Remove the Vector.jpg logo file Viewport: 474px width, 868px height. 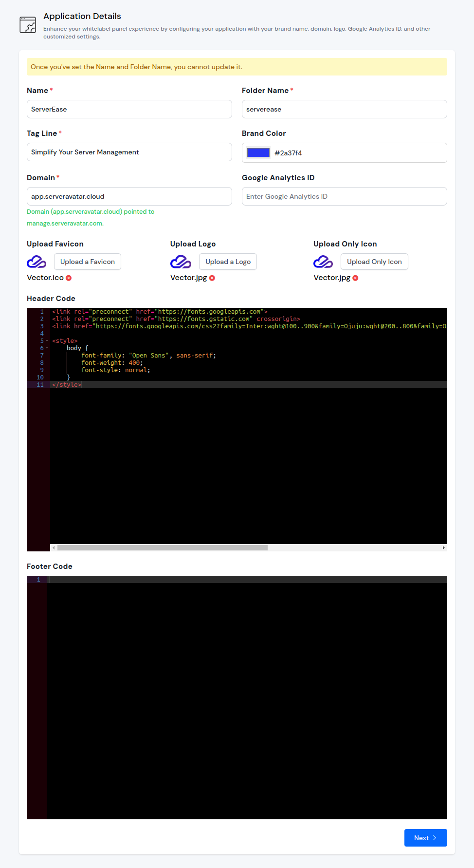(x=212, y=278)
